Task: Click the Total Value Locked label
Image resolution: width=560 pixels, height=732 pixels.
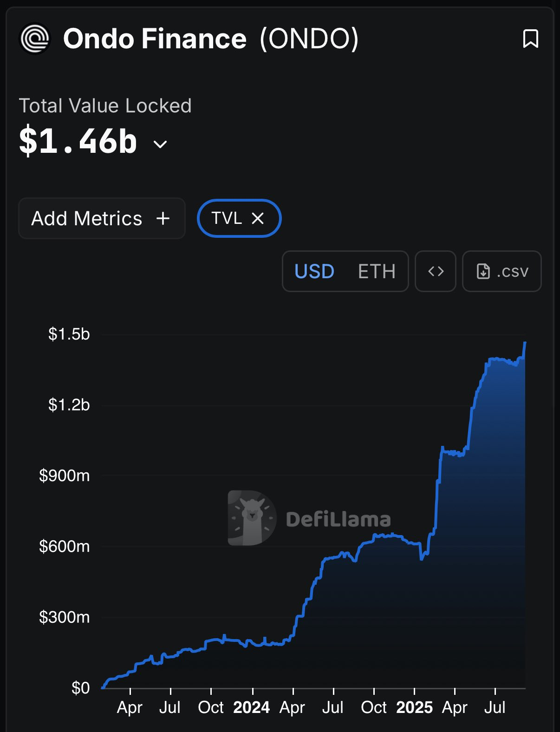Action: pos(105,106)
